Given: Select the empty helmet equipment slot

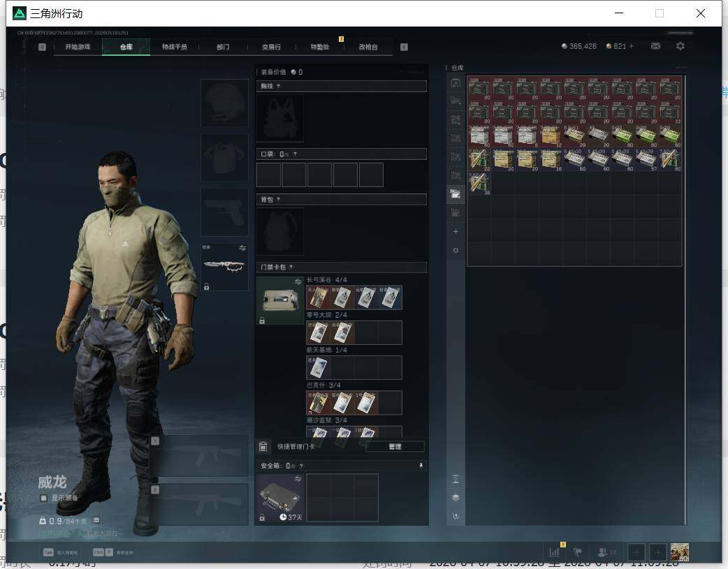Looking at the screenshot, I should pyautogui.click(x=224, y=103).
